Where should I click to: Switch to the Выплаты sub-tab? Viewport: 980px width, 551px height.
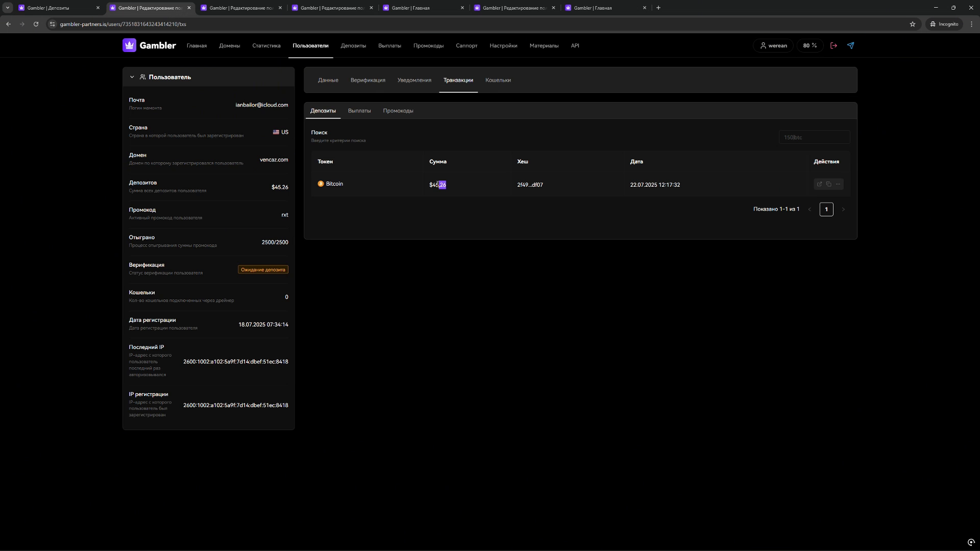pyautogui.click(x=359, y=111)
